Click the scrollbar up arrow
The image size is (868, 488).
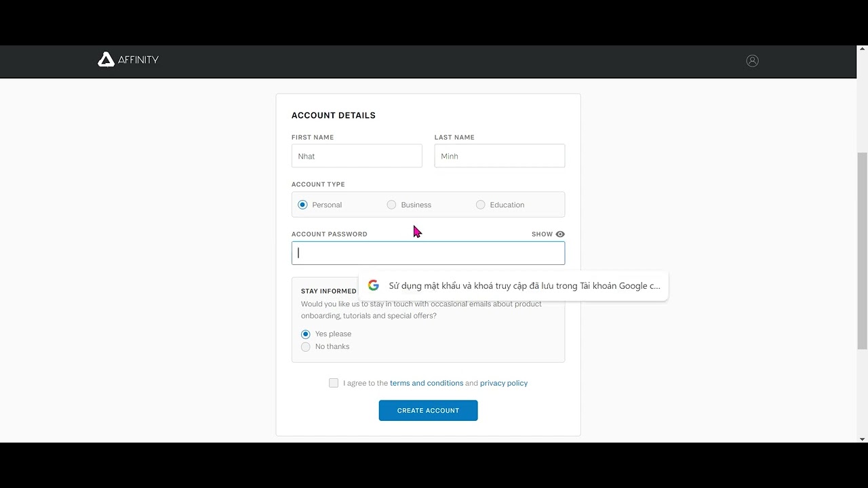pos(862,49)
